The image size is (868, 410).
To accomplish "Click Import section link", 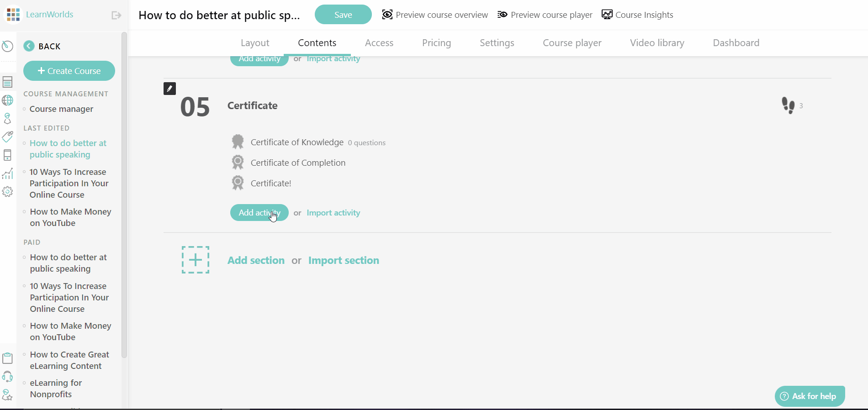I will (x=344, y=260).
